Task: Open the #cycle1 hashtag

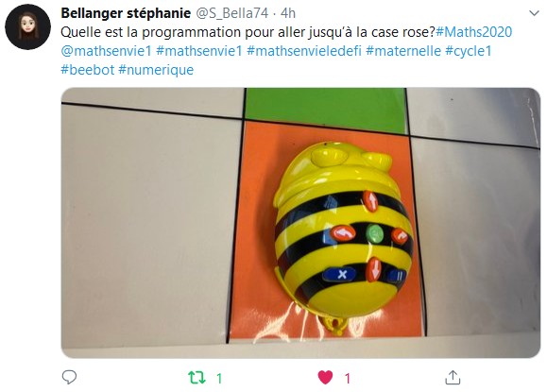Action: pyautogui.click(x=469, y=51)
